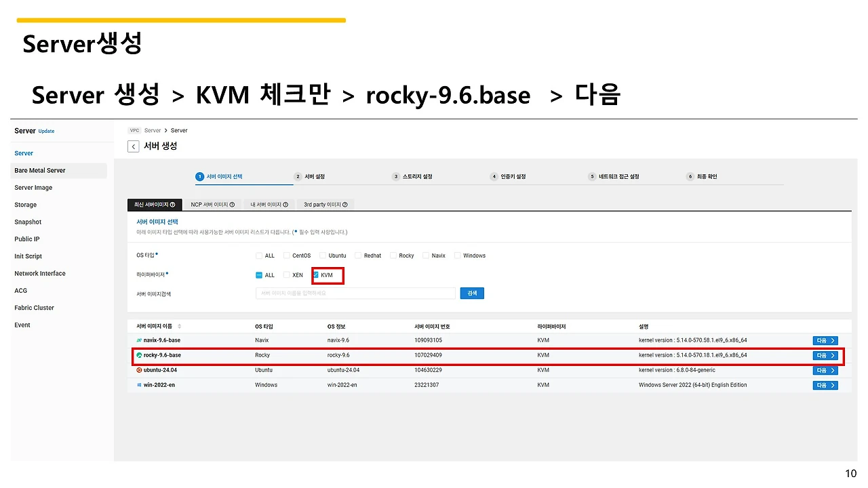Image resolution: width=868 pixels, height=488 pixels.
Task: Click 다음 on the navix-9.6-base row
Action: pos(825,340)
